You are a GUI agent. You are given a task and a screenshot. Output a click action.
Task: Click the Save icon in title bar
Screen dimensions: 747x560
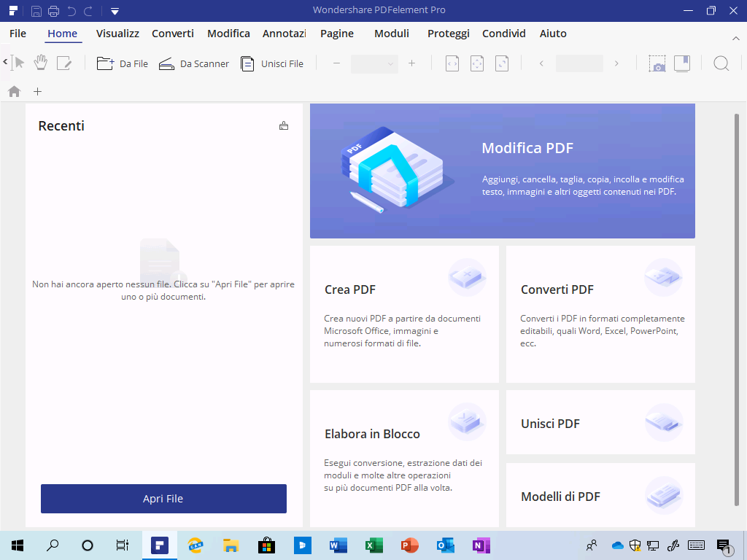(36, 11)
